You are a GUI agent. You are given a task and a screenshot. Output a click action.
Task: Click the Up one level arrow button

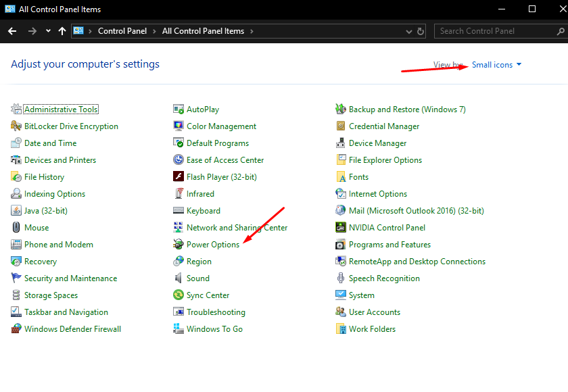coord(62,31)
